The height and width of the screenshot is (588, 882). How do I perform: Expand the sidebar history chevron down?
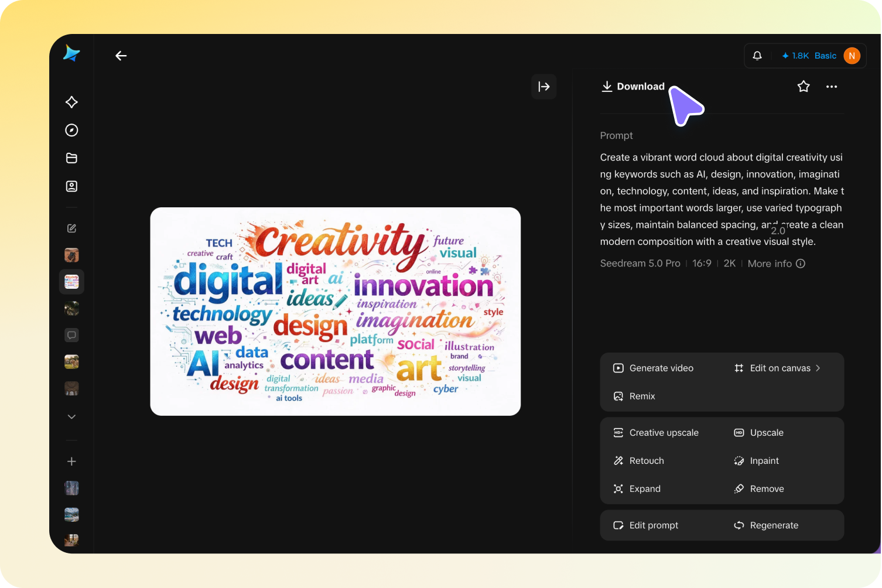pos(71,416)
